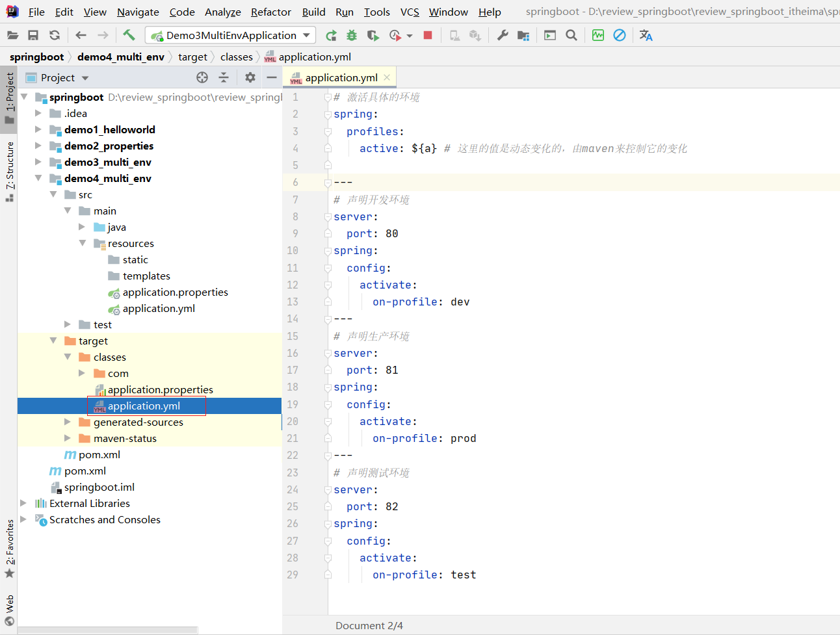Screen dimensions: 840x635
Task: Click the Save All disk icon
Action: (33, 35)
